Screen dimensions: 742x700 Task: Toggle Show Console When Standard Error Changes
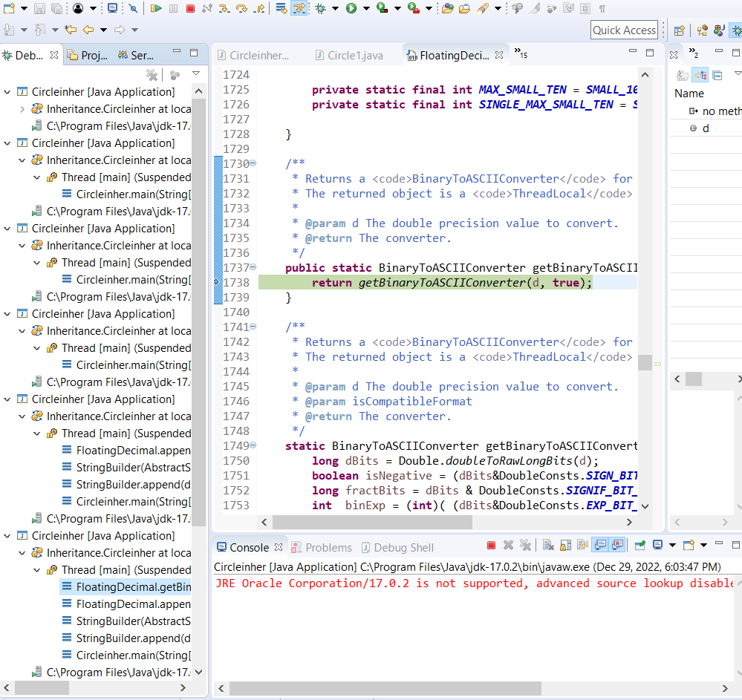pos(617,546)
